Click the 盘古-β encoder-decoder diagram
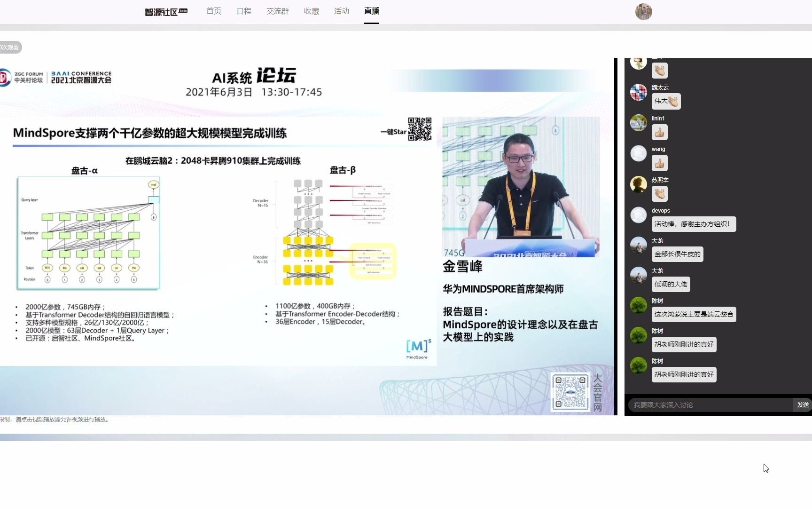 [x=325, y=232]
